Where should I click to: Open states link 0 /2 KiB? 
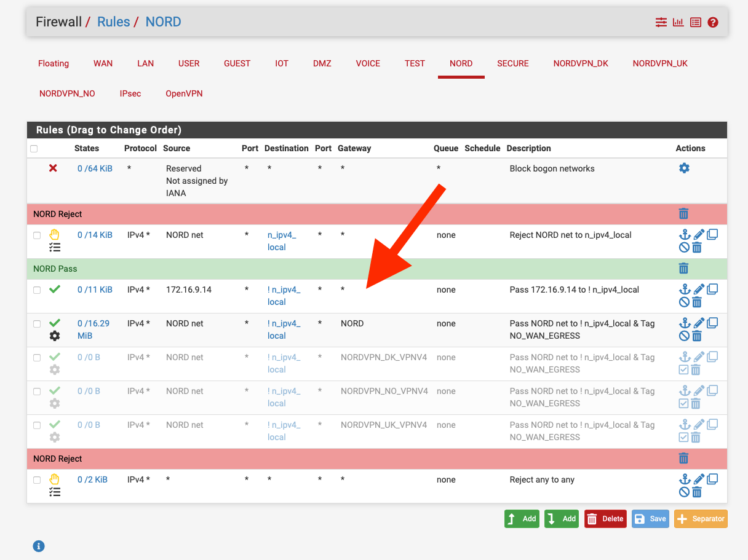92,479
